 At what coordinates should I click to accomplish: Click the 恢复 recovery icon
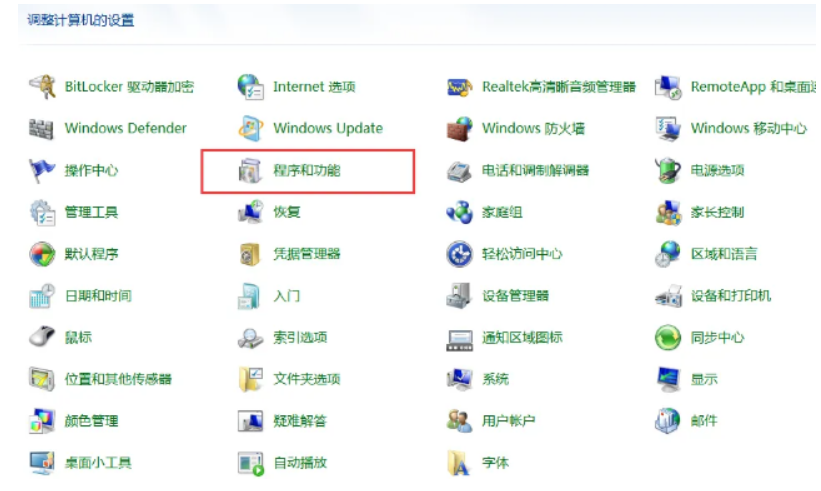coord(250,212)
